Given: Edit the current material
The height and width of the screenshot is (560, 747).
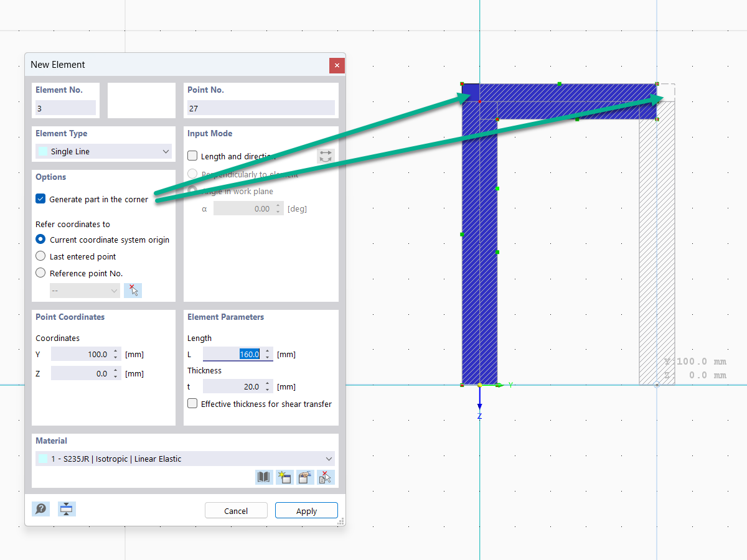Looking at the screenshot, I should [305, 477].
